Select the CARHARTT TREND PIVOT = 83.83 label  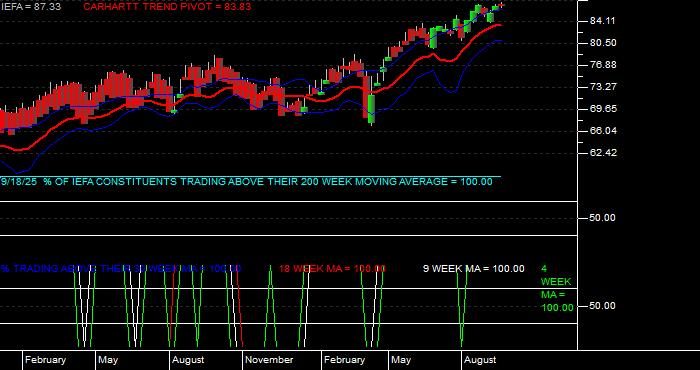(167, 7)
